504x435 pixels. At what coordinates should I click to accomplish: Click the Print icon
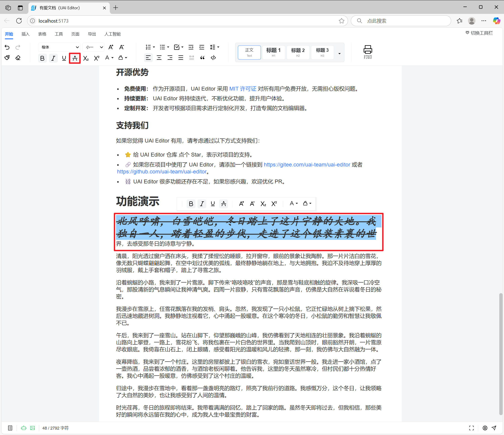click(x=367, y=52)
